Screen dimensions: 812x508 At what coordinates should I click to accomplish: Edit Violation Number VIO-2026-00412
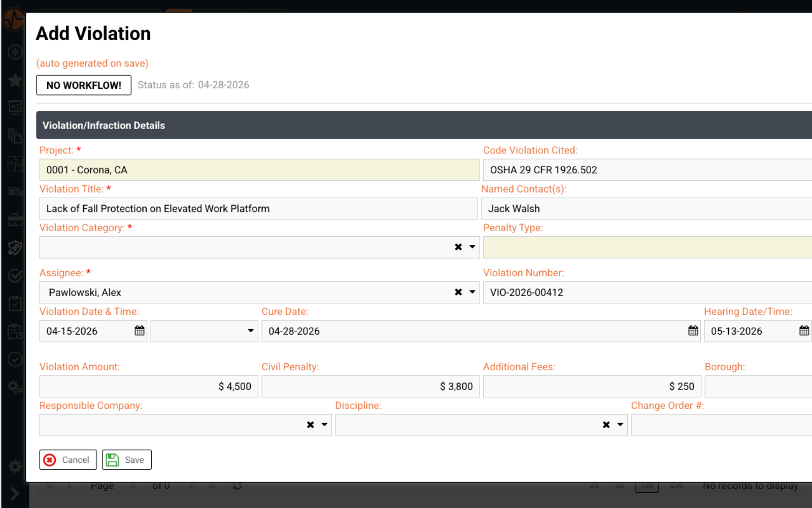(648, 293)
